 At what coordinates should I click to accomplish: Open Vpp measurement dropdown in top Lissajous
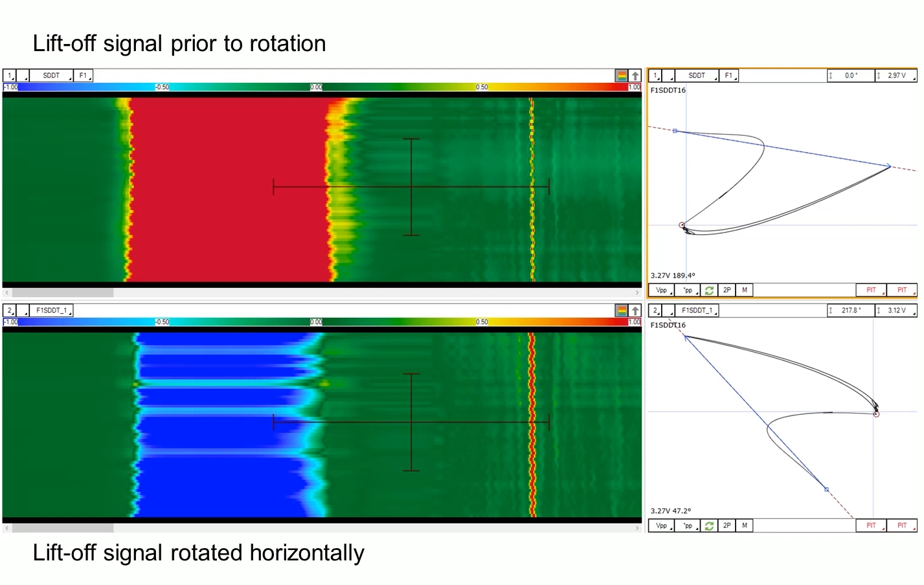[662, 291]
